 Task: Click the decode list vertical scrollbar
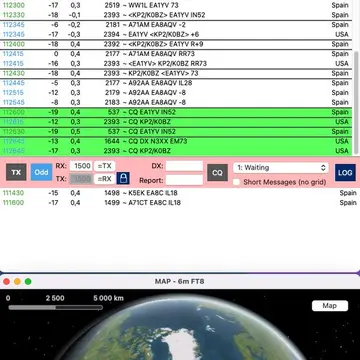point(356,102)
